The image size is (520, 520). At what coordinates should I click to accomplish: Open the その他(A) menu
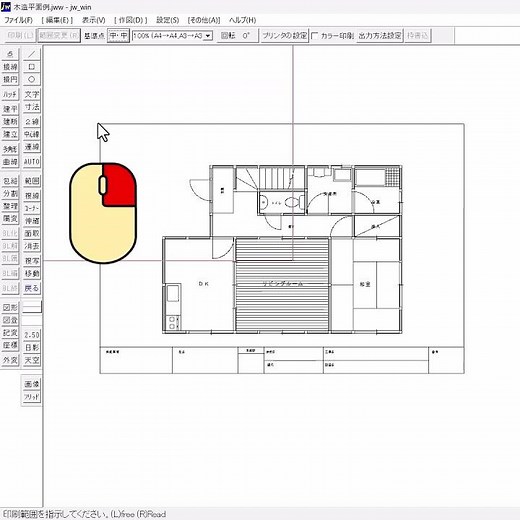pos(204,20)
